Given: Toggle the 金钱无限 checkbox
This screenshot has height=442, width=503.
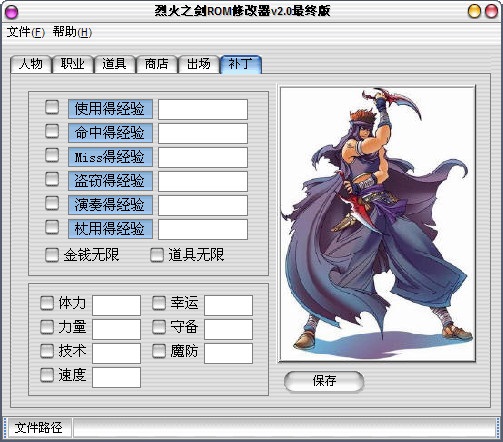Looking at the screenshot, I should coord(52,255).
